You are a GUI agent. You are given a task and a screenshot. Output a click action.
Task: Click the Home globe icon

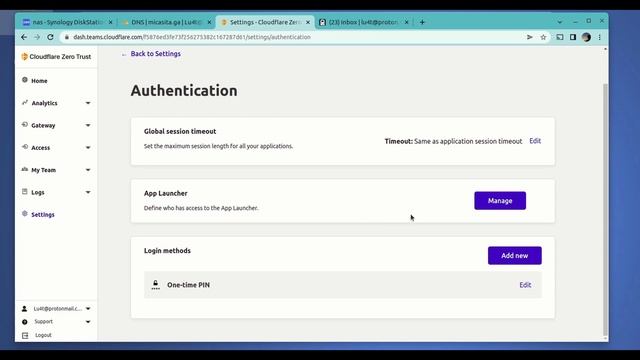[x=24, y=80]
